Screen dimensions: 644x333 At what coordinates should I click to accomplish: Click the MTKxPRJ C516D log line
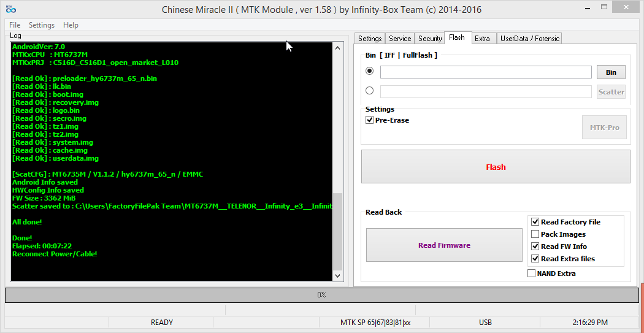pyautogui.click(x=95, y=63)
